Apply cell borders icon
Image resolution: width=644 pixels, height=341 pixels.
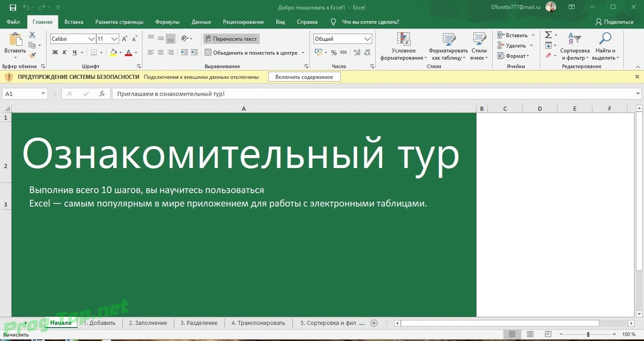(94, 53)
